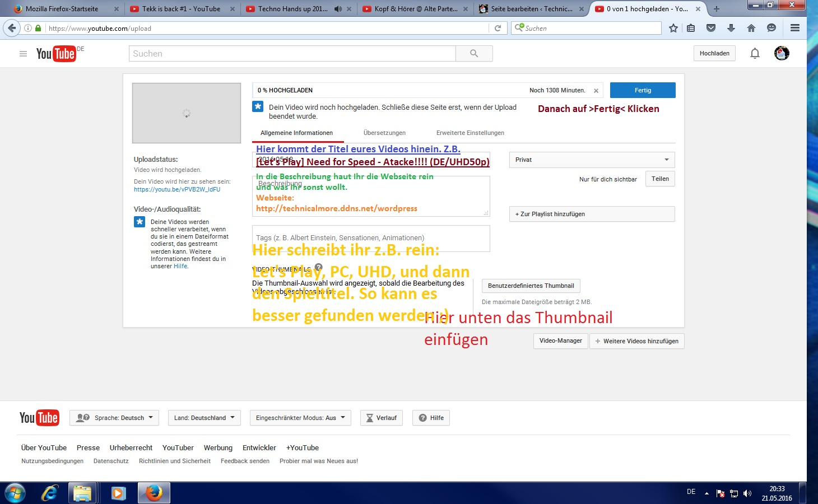Switch to the Übersetzungen tab
The width and height of the screenshot is (818, 504).
tap(384, 133)
